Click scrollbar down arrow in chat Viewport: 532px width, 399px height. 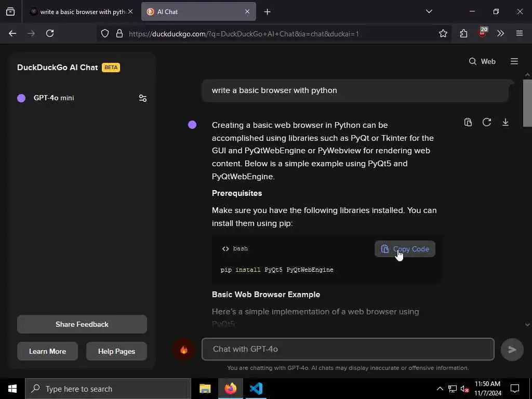pyautogui.click(x=527, y=325)
